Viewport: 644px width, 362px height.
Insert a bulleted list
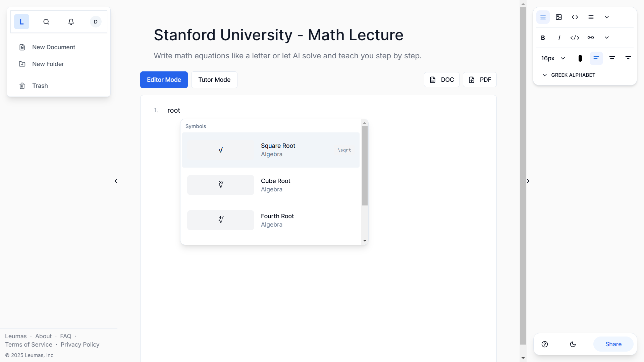tap(591, 17)
